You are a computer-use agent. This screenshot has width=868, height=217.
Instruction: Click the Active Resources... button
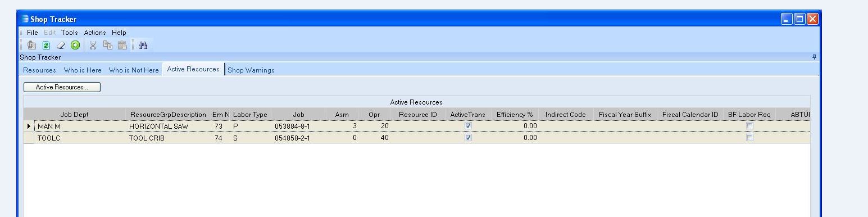coord(62,87)
